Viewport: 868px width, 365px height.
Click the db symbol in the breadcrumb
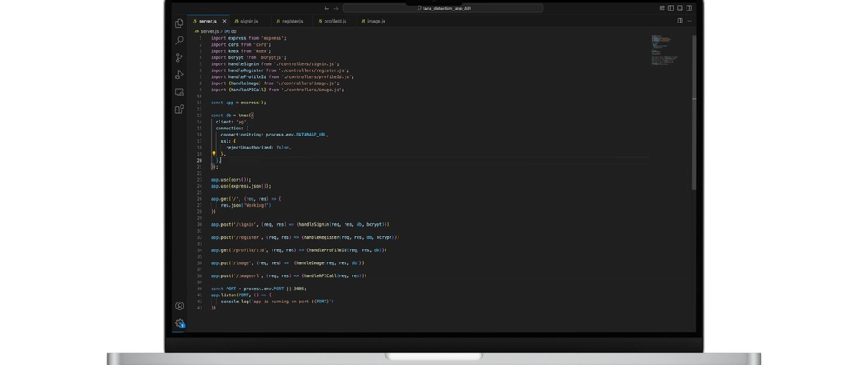(231, 31)
